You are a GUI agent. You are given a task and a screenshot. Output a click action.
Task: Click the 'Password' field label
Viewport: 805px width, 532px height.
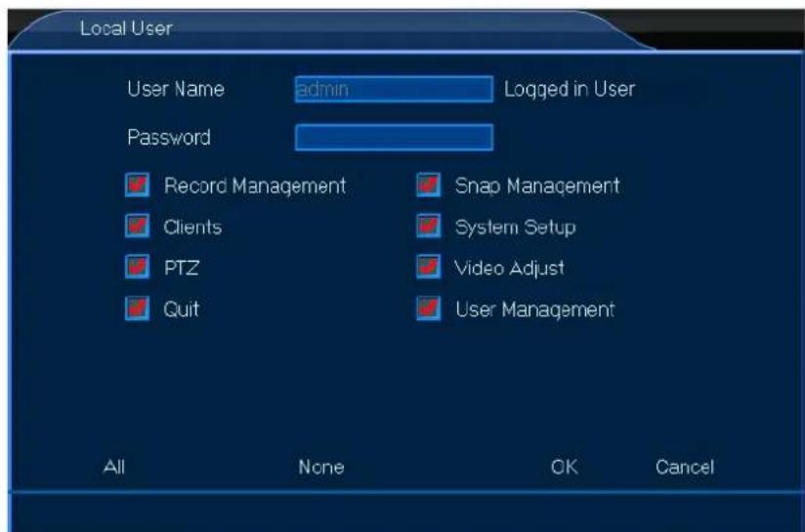(x=168, y=137)
